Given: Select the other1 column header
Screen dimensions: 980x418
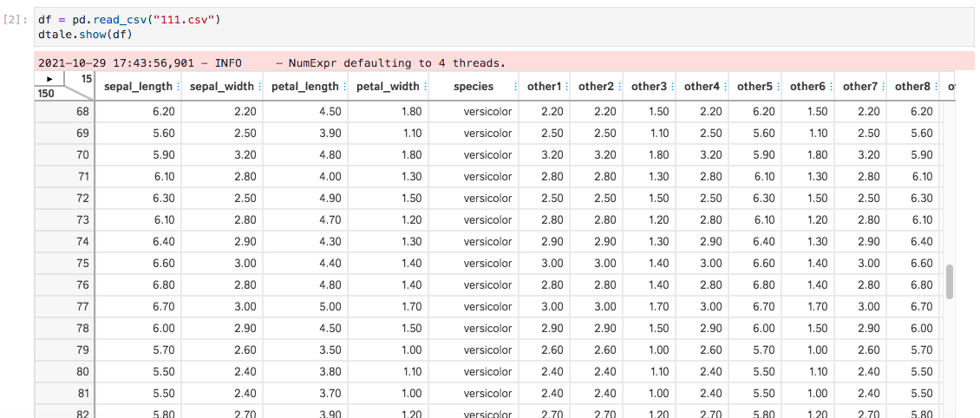Looking at the screenshot, I should coord(545,87).
